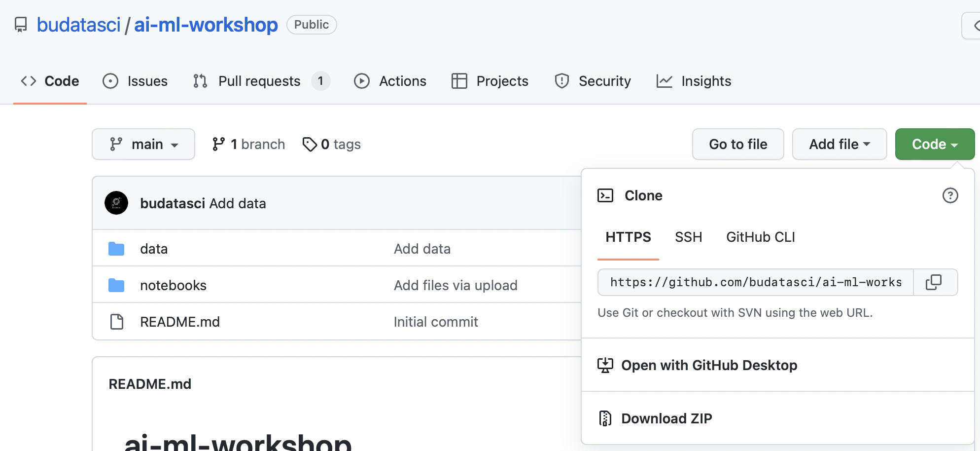Open the Projects tab
The width and height of the screenshot is (980, 451).
490,81
